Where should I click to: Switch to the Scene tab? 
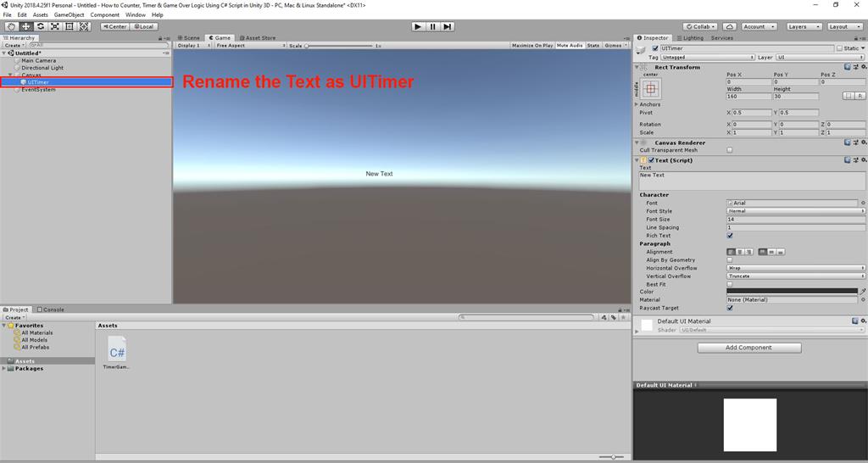coord(189,38)
